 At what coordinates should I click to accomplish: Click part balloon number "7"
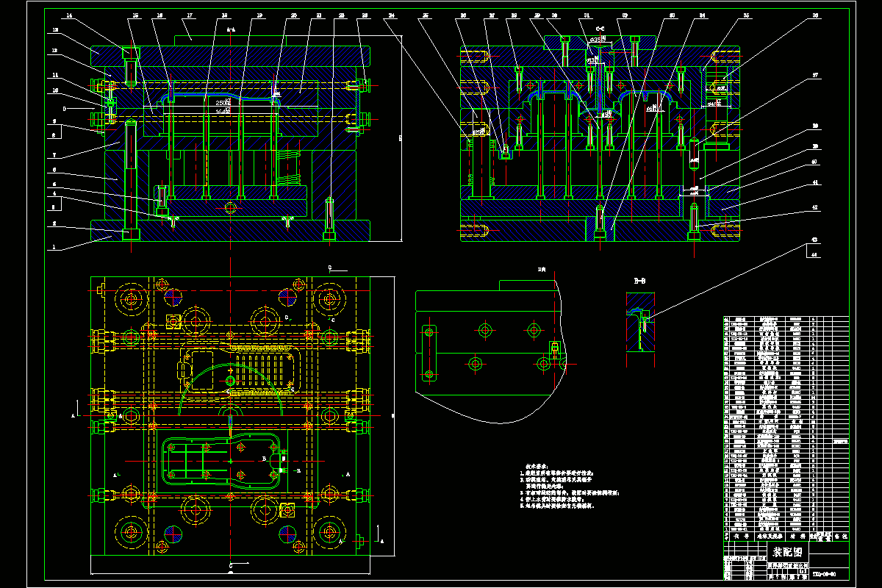pyautogui.click(x=54, y=156)
